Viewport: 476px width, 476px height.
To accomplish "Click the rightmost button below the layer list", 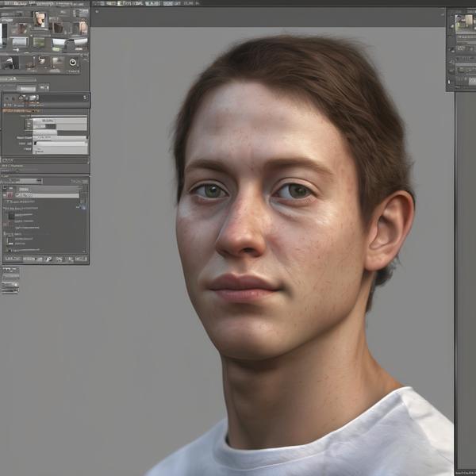I will 80,259.
